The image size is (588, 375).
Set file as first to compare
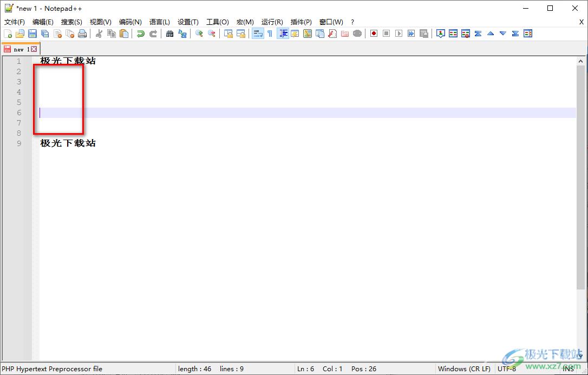click(441, 34)
